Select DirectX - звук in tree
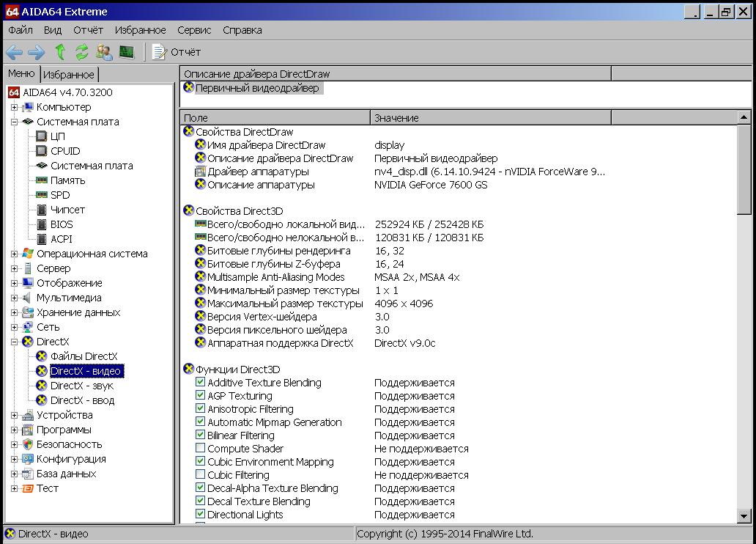 pos(81,386)
